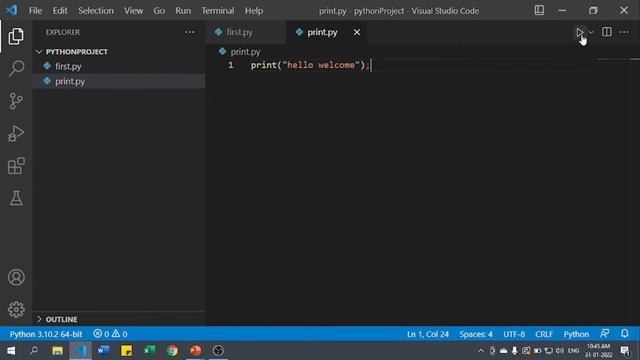Toggle the layout controls icon in title bar
640x360 pixels.
539,10
